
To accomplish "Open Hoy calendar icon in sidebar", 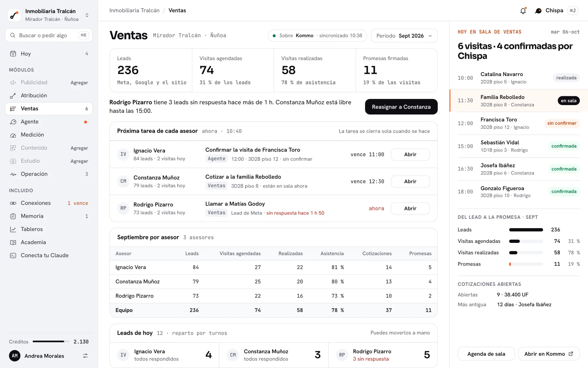I will tap(13, 54).
